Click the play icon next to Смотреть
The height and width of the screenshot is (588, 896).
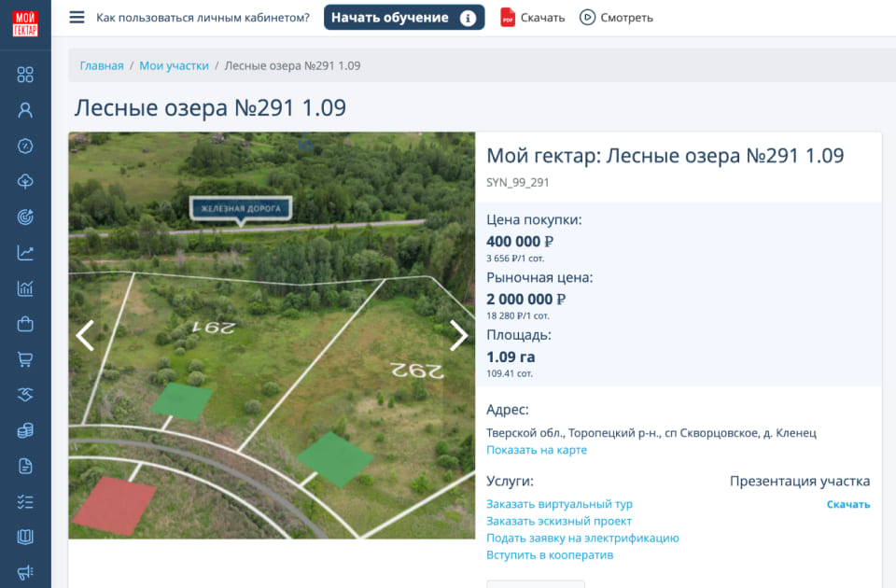coord(589,17)
